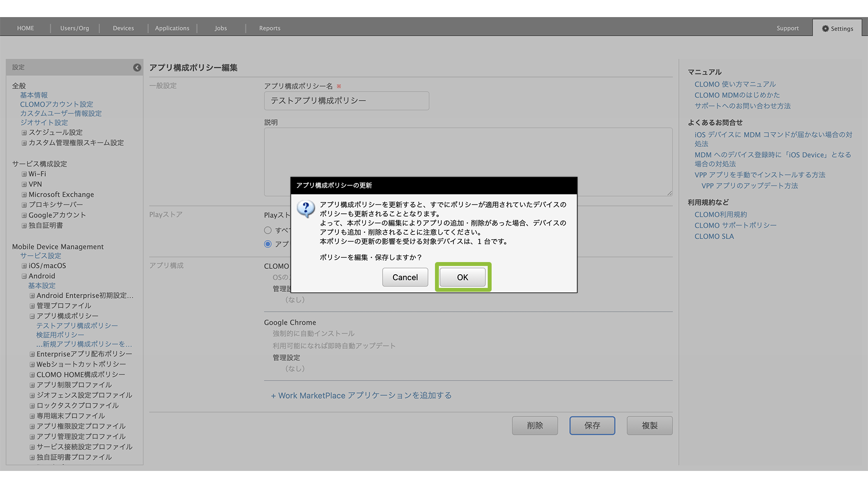Click the 保存 save button
The image size is (868, 488).
[592, 426]
